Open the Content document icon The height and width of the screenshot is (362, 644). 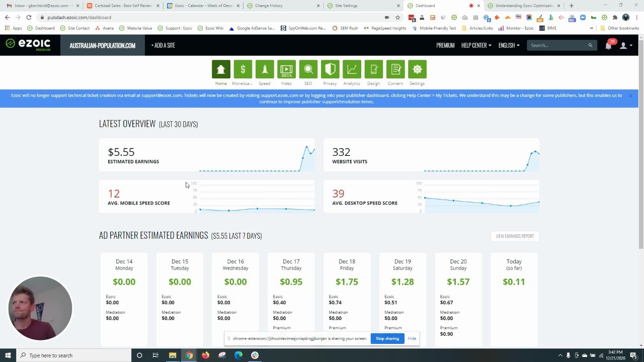coord(395,69)
